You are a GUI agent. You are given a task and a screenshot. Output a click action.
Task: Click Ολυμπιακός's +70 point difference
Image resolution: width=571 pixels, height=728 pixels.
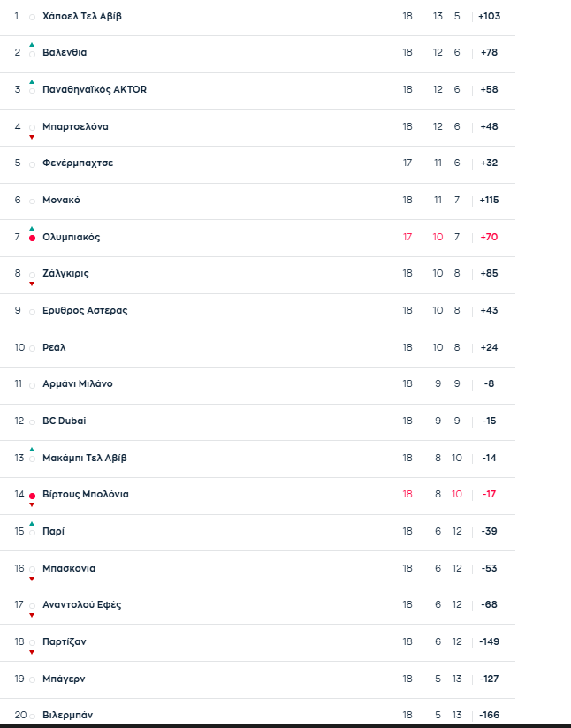point(488,237)
